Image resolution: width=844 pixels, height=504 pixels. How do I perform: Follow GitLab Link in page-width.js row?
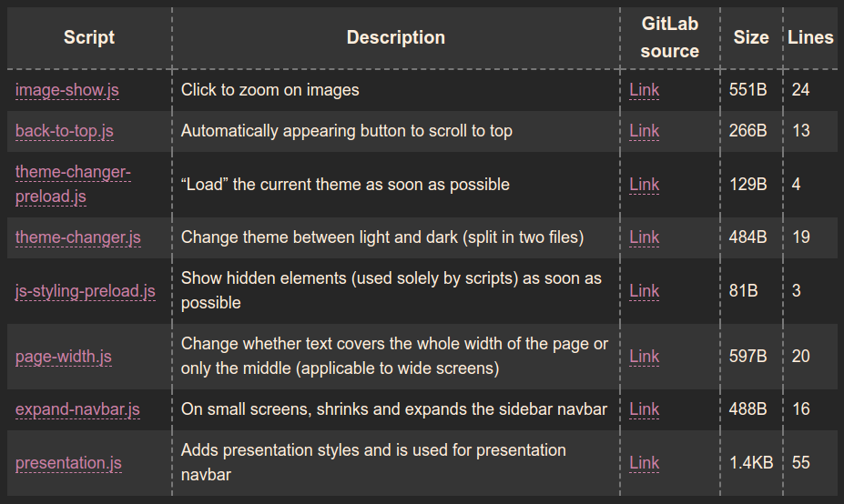(645, 357)
